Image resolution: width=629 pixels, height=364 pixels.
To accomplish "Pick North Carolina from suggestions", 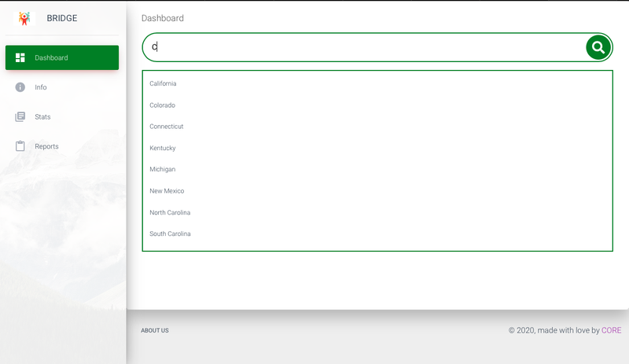I will click(x=170, y=212).
